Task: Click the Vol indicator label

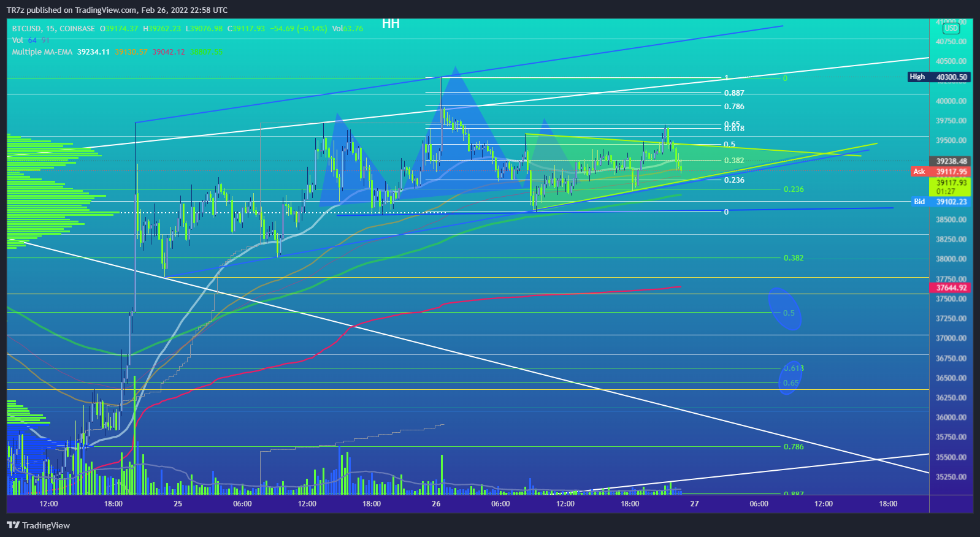Action: pos(17,40)
